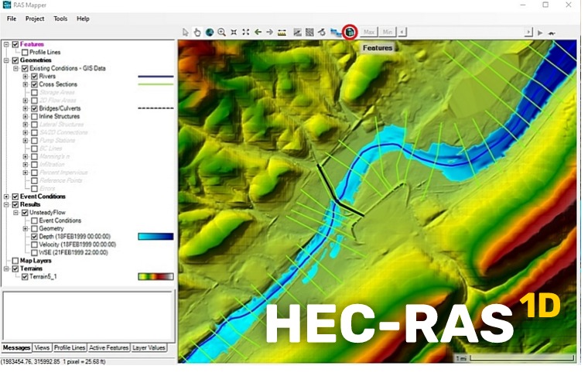
Task: Collapse the Geometries tree node
Action: (6, 60)
